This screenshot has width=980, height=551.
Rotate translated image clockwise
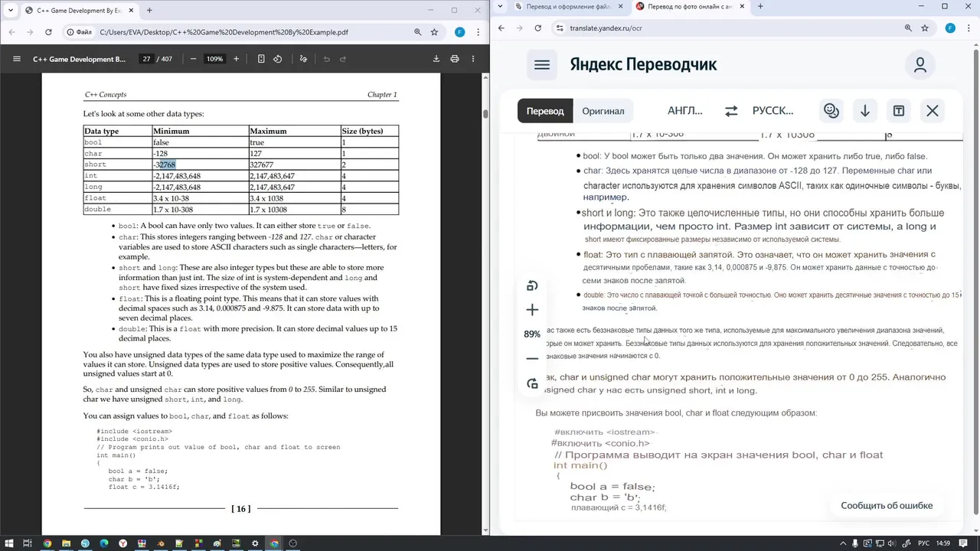click(x=532, y=383)
